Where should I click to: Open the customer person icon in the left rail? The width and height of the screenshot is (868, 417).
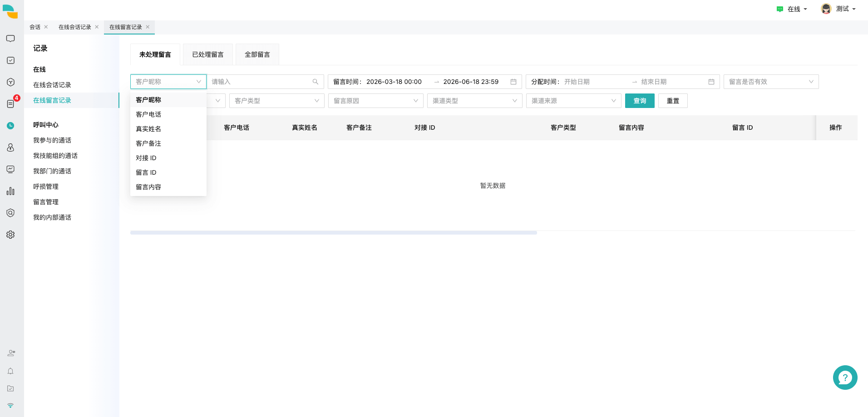coord(10,147)
